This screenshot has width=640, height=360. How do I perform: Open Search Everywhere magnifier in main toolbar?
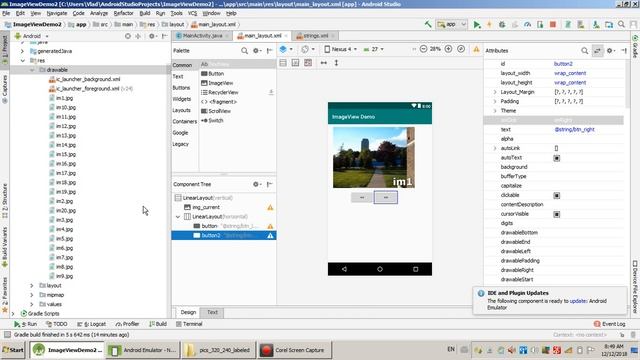pos(621,24)
